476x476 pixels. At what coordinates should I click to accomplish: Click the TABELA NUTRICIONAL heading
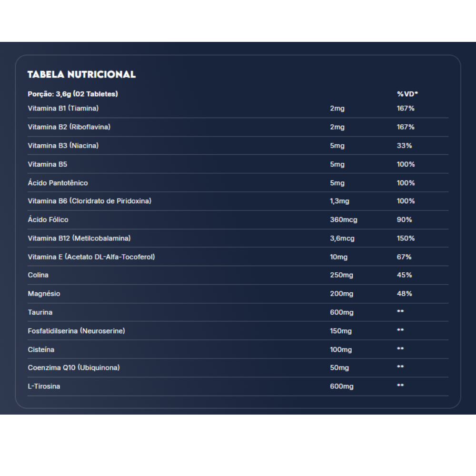(x=81, y=74)
